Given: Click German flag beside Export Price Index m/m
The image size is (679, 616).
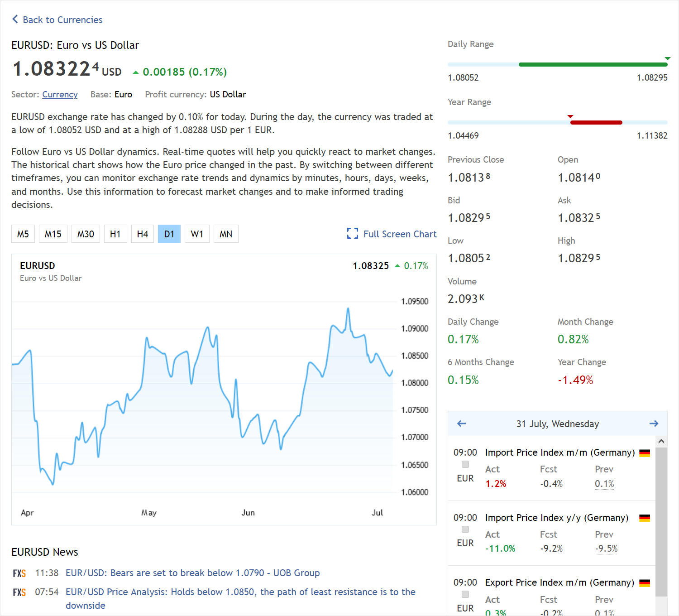Looking at the screenshot, I should click(645, 583).
